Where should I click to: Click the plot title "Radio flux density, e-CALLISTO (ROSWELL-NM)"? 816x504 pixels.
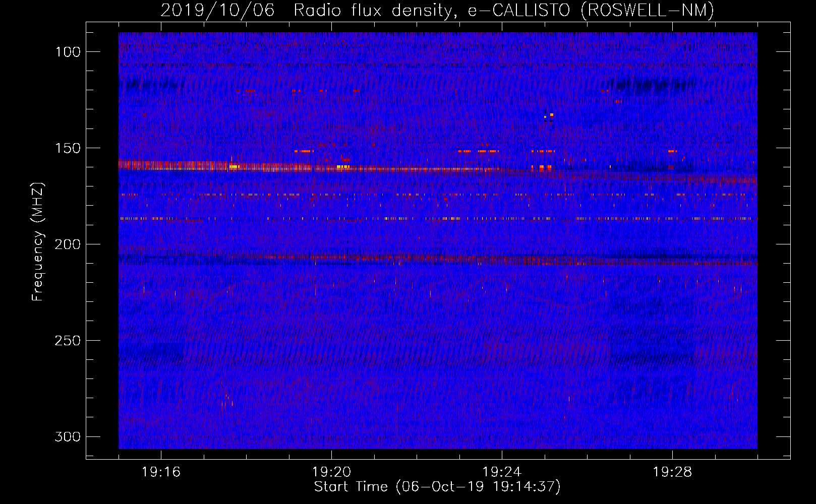coord(504,10)
